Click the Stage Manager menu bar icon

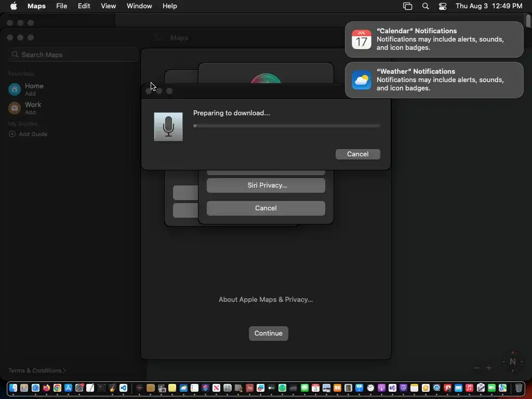pyautogui.click(x=407, y=6)
